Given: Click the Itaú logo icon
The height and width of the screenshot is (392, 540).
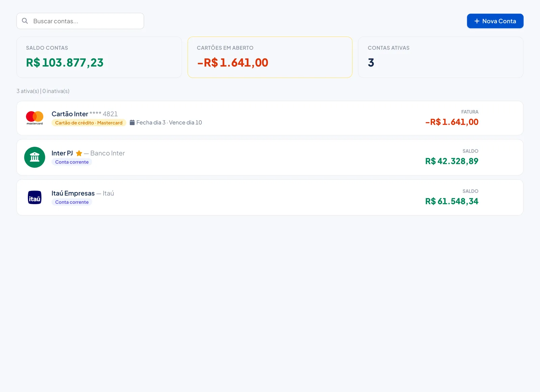Looking at the screenshot, I should [x=35, y=197].
